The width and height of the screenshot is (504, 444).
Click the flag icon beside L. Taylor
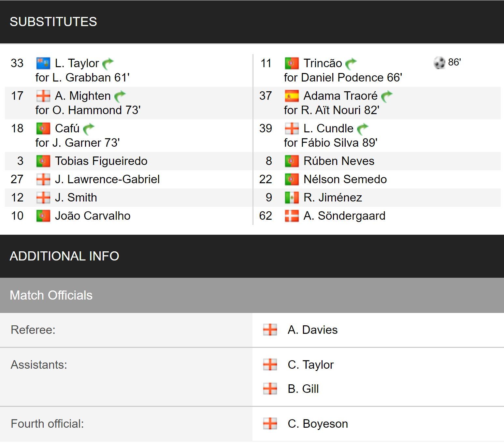[43, 63]
